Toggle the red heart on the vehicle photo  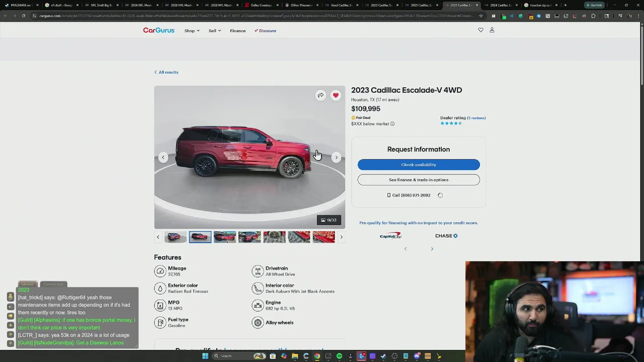[336, 95]
